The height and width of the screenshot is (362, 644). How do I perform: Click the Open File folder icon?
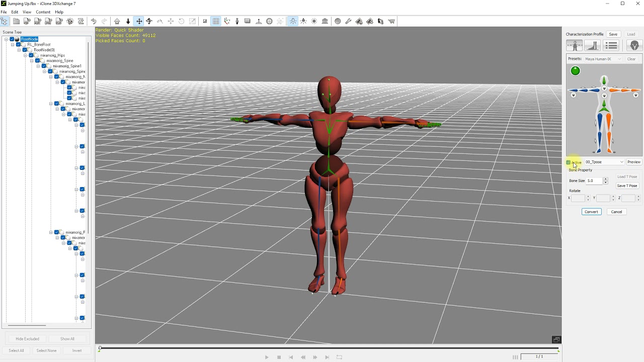[16, 21]
